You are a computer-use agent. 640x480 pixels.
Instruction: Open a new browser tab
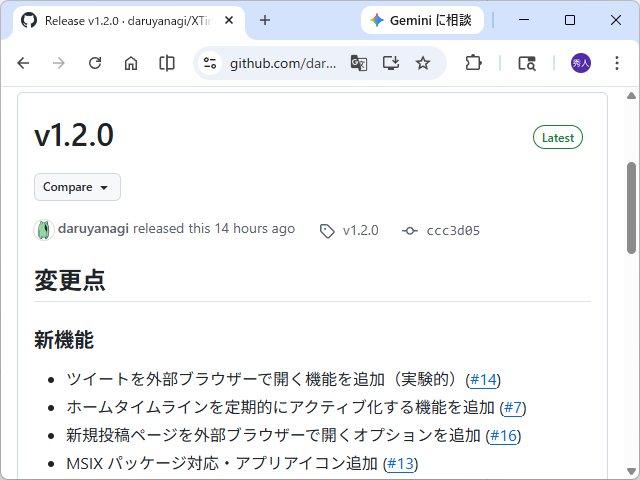pyautogui.click(x=265, y=20)
